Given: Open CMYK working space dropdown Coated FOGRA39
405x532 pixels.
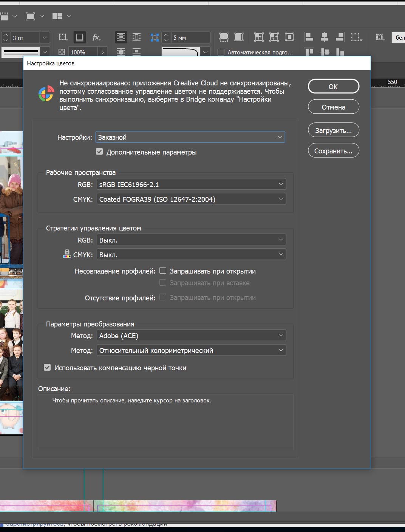Looking at the screenshot, I should tap(191, 199).
